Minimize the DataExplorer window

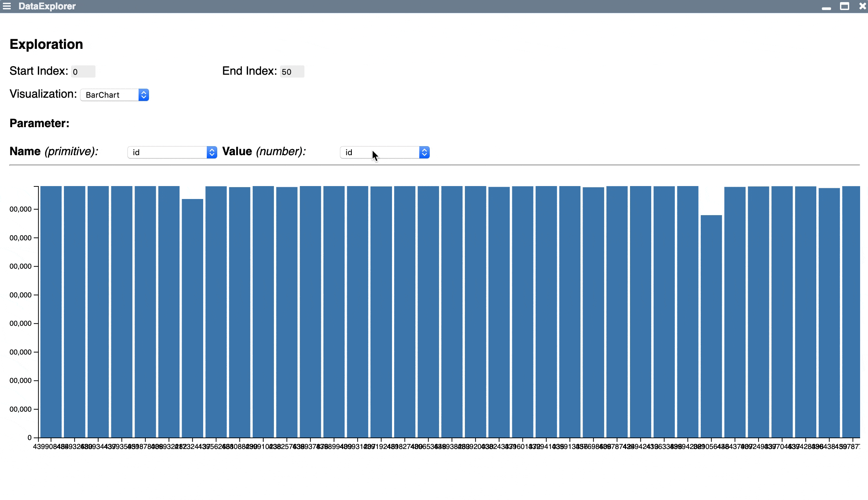pos(826,7)
